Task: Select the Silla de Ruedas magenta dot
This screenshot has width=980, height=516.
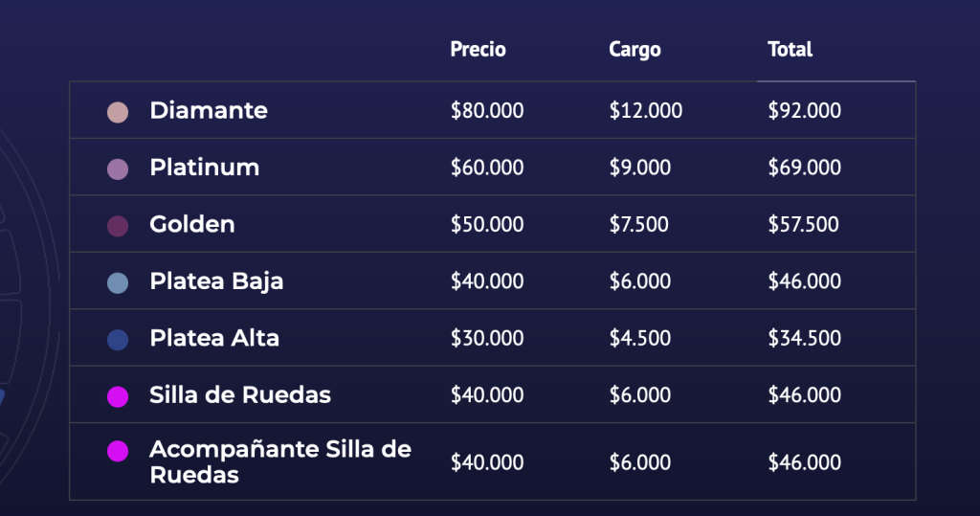Action: tap(118, 396)
